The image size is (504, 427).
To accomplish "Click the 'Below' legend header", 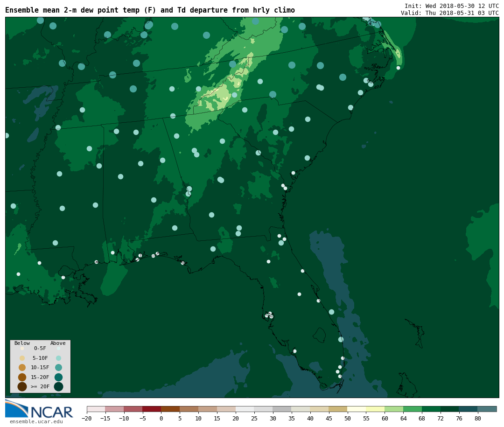I will pyautogui.click(x=22, y=343).
